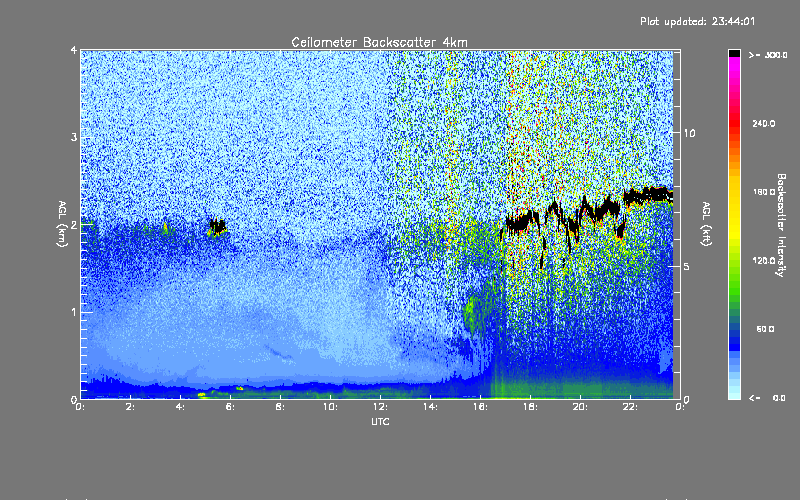Select the "2:" UTC time tick
Screen dimensions: 800x500
pos(130,407)
